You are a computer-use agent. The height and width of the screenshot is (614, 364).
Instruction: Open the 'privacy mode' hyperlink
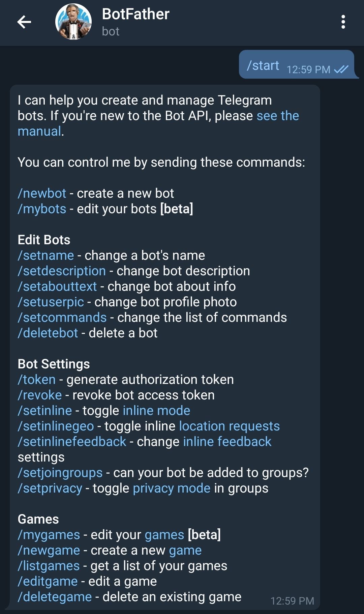tap(172, 489)
